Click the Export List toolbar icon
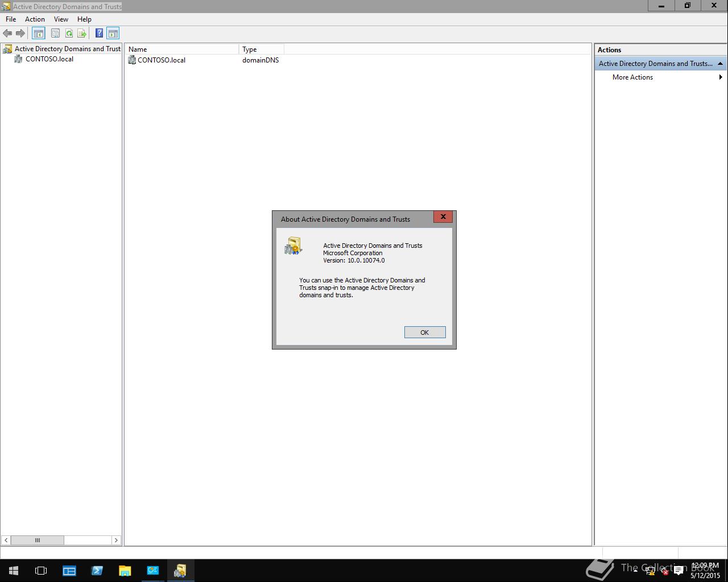 82,34
